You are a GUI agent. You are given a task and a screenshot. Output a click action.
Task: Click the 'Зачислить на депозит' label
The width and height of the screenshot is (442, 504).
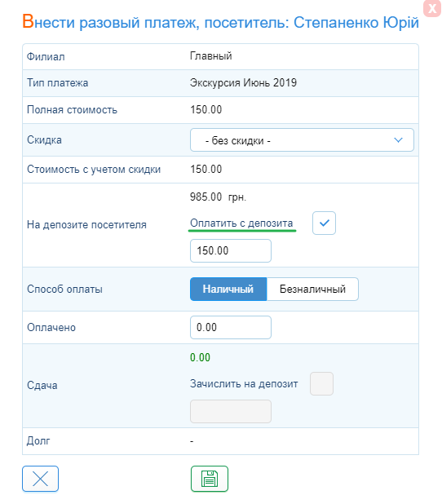[244, 383]
